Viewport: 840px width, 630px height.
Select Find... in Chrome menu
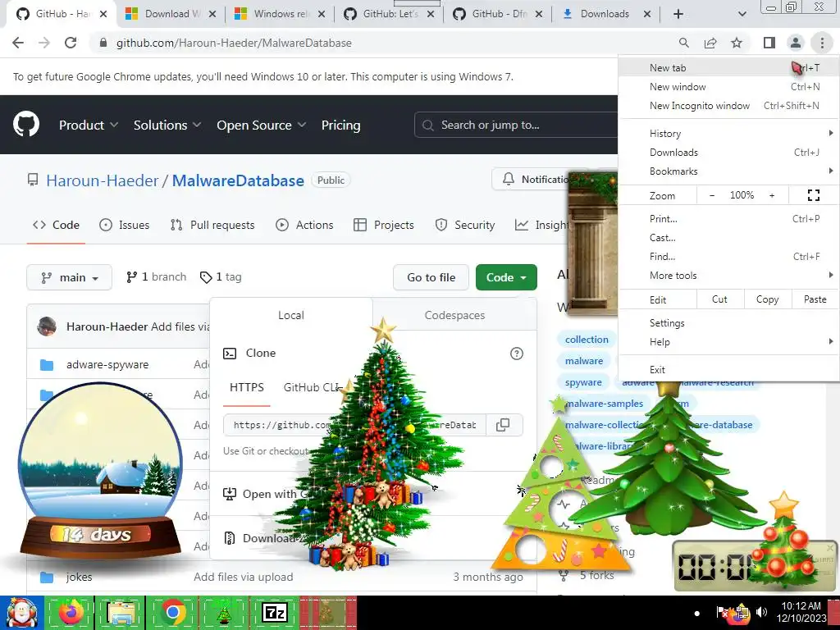[728, 257]
